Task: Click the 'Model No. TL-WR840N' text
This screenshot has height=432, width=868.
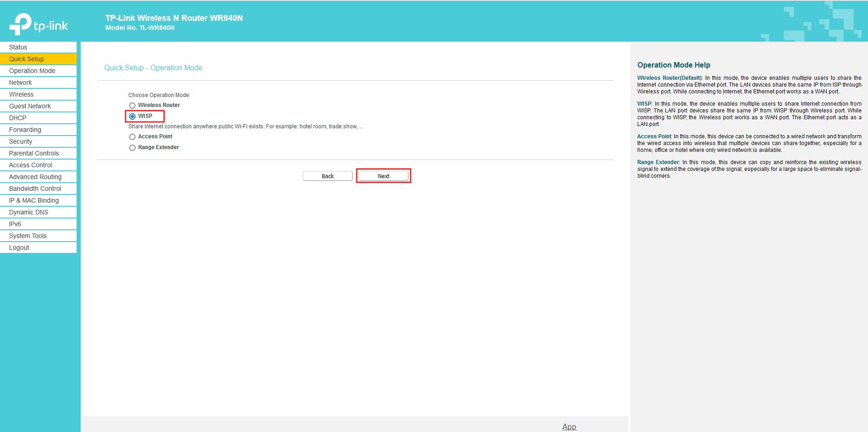Action: coord(140,28)
